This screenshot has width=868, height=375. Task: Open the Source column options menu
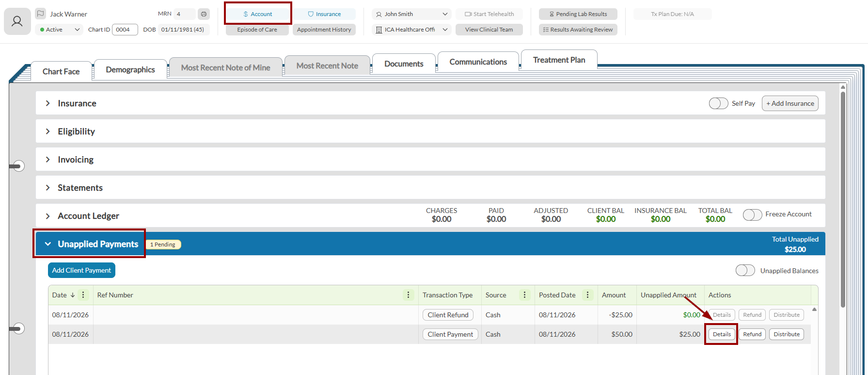pos(524,295)
